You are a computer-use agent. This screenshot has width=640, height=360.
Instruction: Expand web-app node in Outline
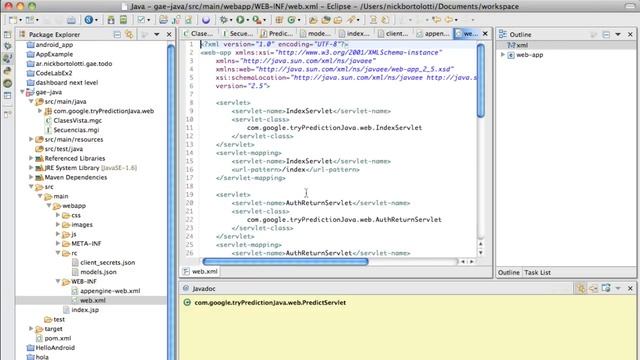(503, 54)
